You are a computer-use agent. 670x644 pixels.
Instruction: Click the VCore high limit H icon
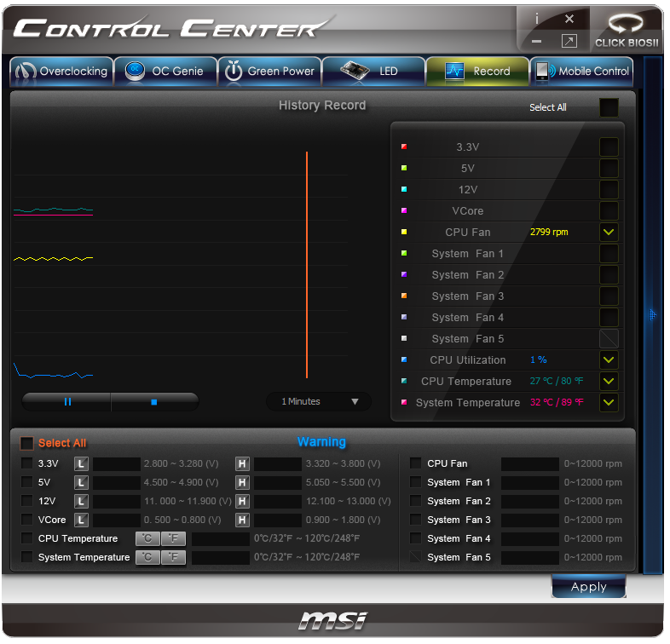click(242, 520)
